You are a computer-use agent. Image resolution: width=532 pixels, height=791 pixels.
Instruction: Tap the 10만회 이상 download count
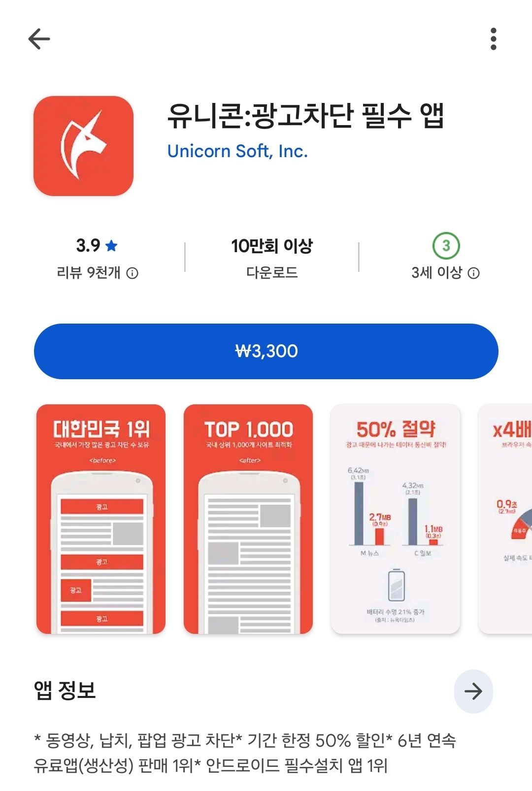(272, 246)
